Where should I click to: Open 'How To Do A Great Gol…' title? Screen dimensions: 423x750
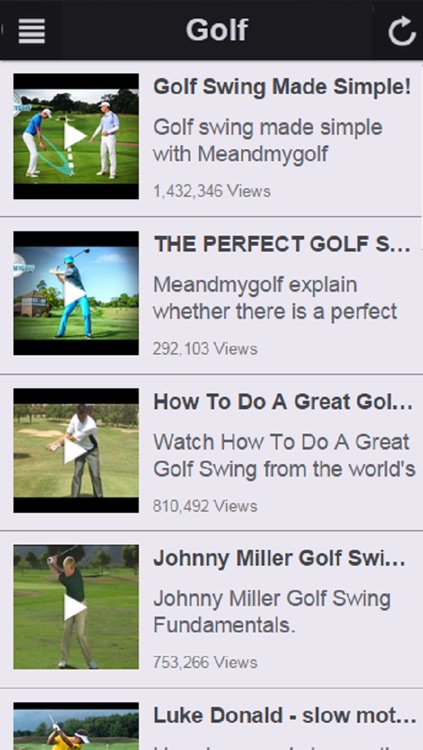tap(283, 402)
